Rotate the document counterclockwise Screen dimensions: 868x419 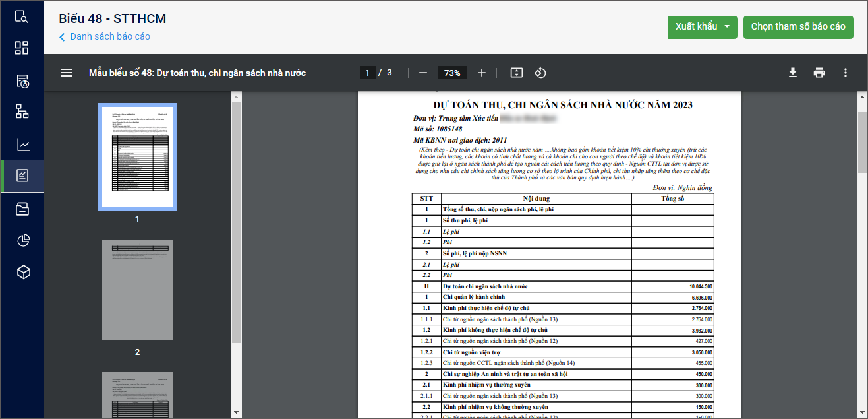[x=540, y=73]
